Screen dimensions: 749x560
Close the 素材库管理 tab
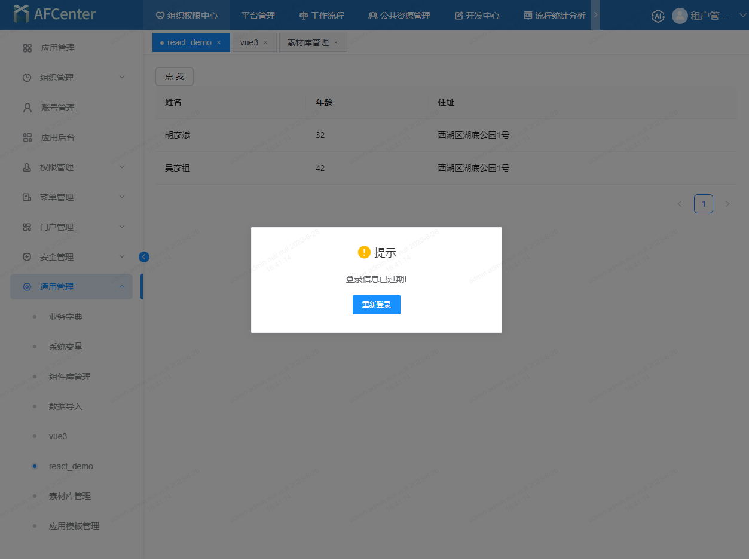(x=336, y=42)
